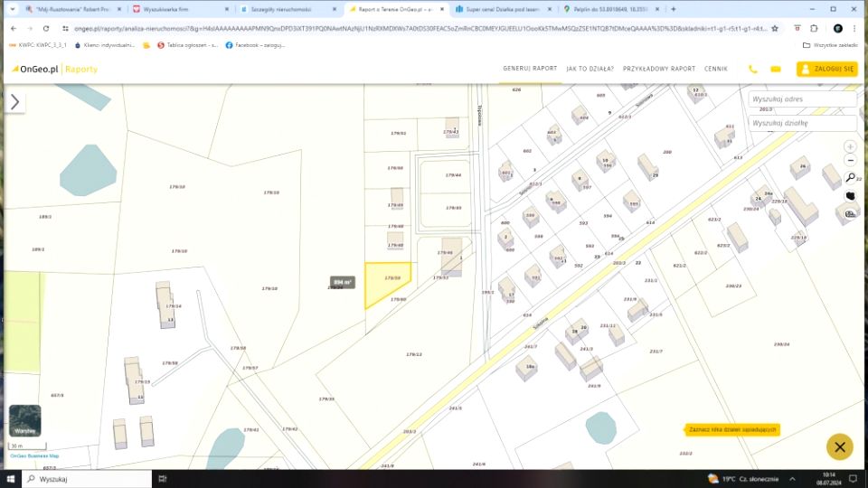
Task: Open the JAK TO DZIAŁA? menu item
Action: [590, 69]
